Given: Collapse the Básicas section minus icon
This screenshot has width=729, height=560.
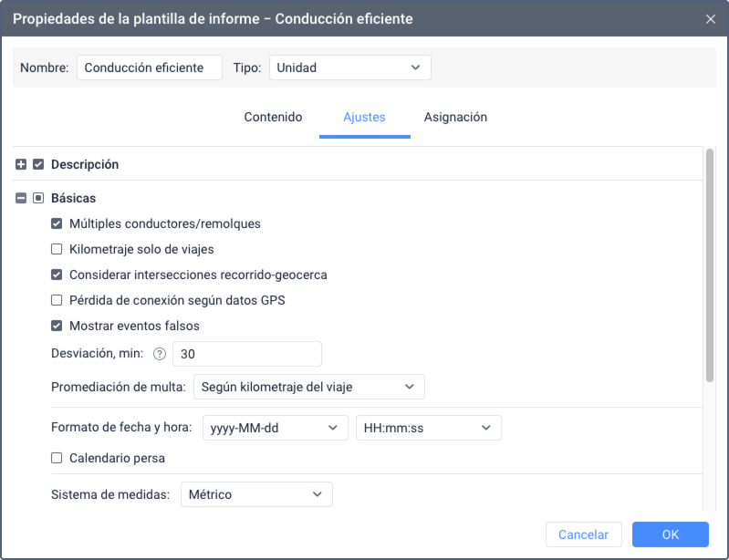Looking at the screenshot, I should 21,198.
